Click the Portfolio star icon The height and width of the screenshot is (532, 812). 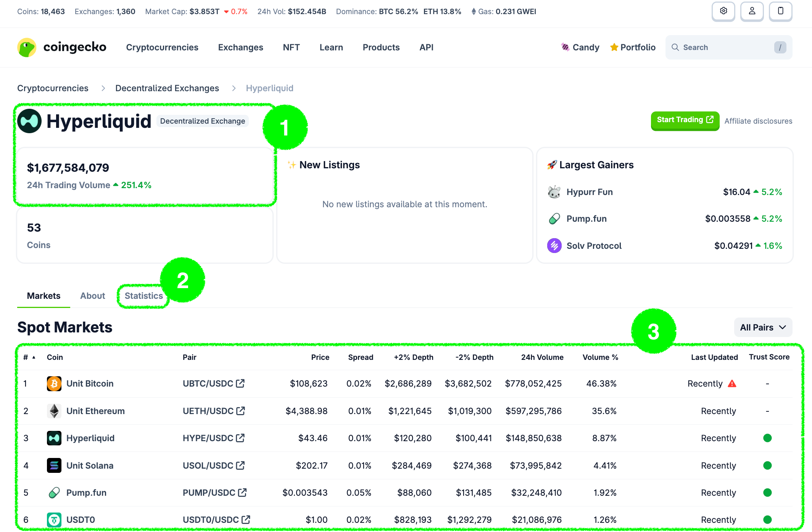click(614, 47)
